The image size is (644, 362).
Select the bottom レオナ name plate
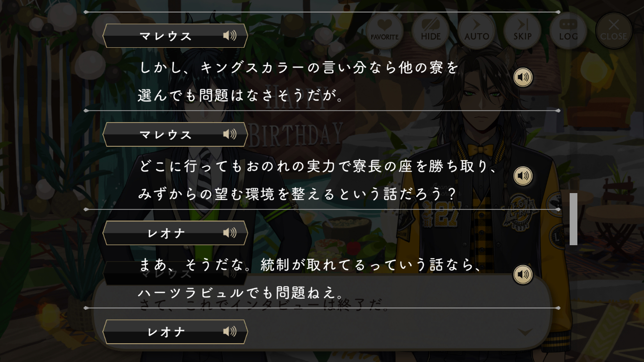point(175,331)
